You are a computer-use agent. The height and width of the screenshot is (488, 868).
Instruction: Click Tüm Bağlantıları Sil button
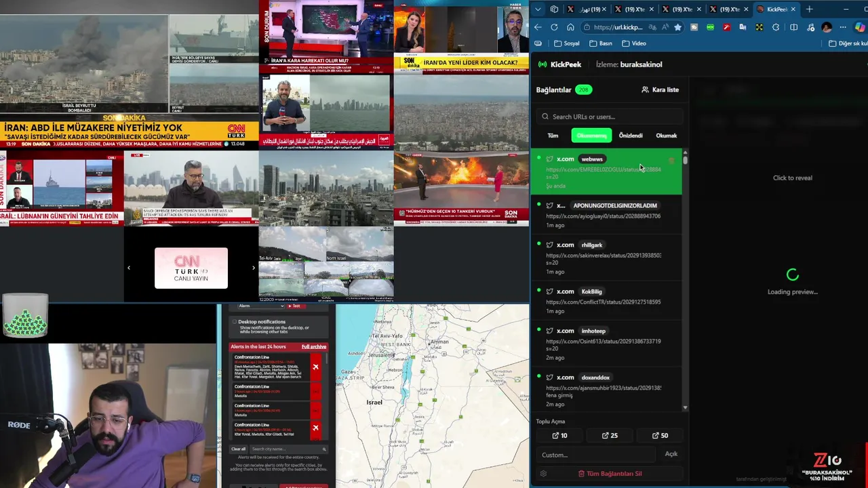pos(610,474)
